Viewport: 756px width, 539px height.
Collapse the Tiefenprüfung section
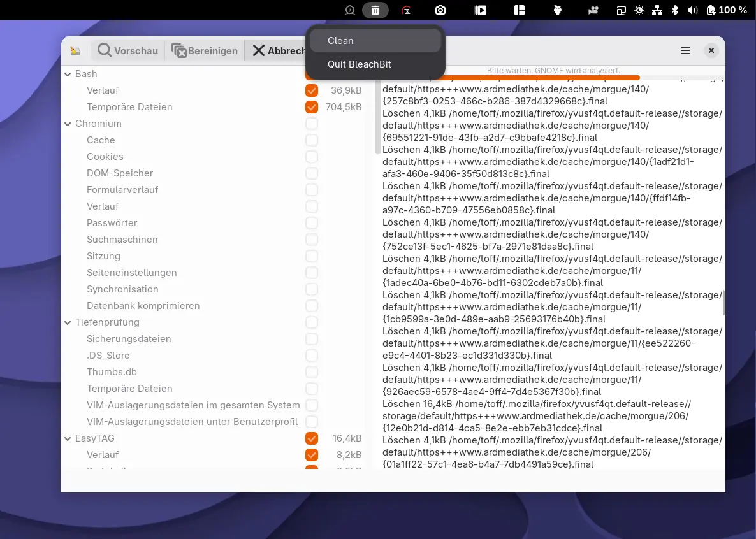click(68, 322)
